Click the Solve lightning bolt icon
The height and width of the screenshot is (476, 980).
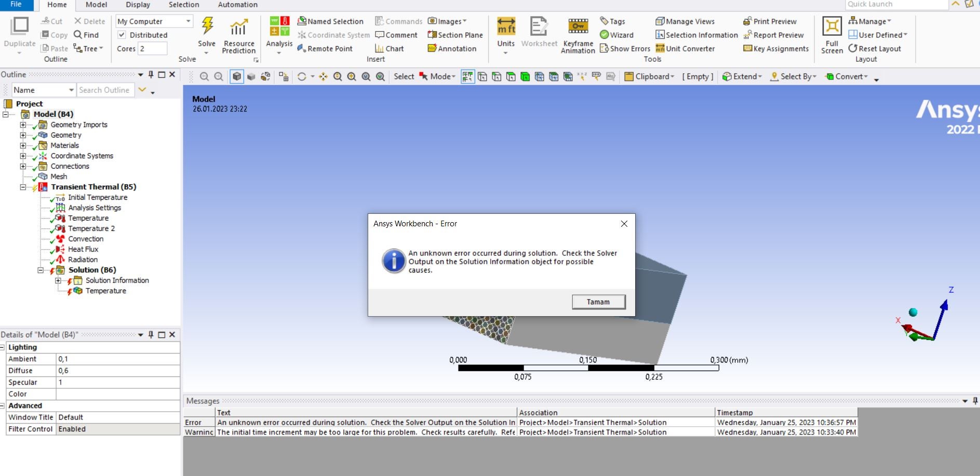click(207, 25)
